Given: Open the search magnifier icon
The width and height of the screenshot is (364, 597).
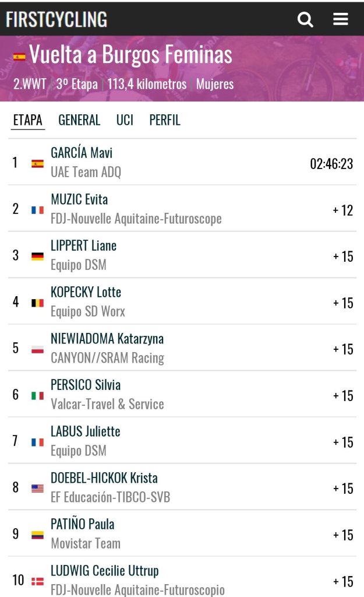Looking at the screenshot, I should [x=305, y=19].
